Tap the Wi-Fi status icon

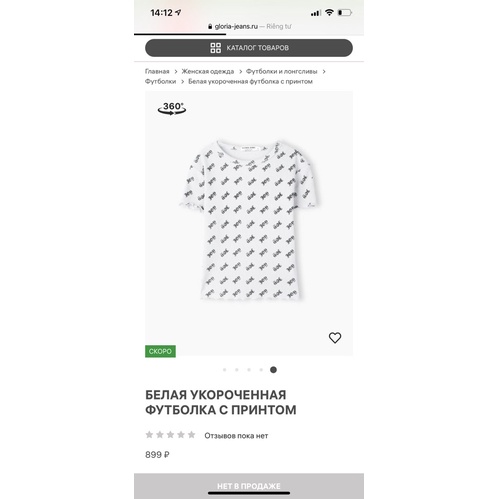point(329,13)
